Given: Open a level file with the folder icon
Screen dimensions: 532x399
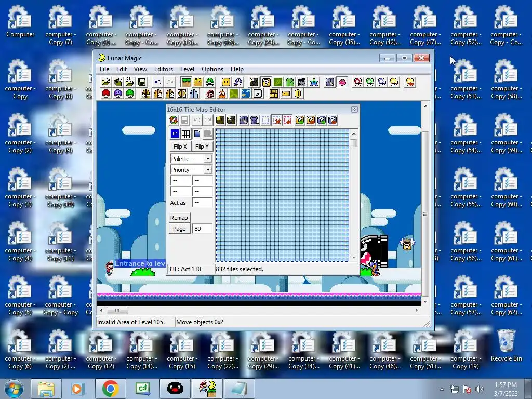Looking at the screenshot, I should 106,82.
